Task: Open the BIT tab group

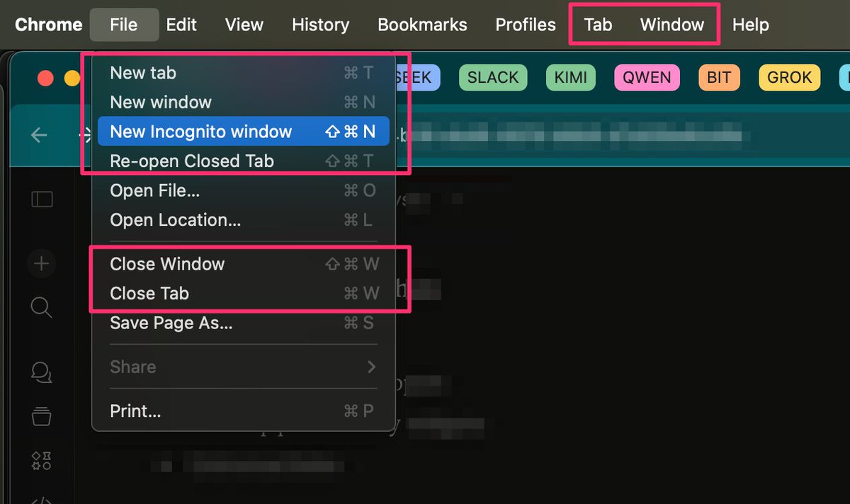Action: (x=719, y=77)
